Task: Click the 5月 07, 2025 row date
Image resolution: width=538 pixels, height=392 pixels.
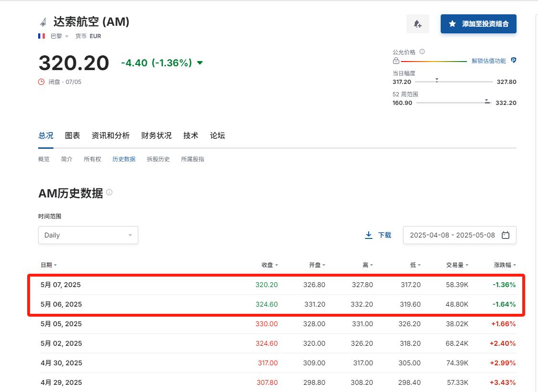Action: pos(61,285)
